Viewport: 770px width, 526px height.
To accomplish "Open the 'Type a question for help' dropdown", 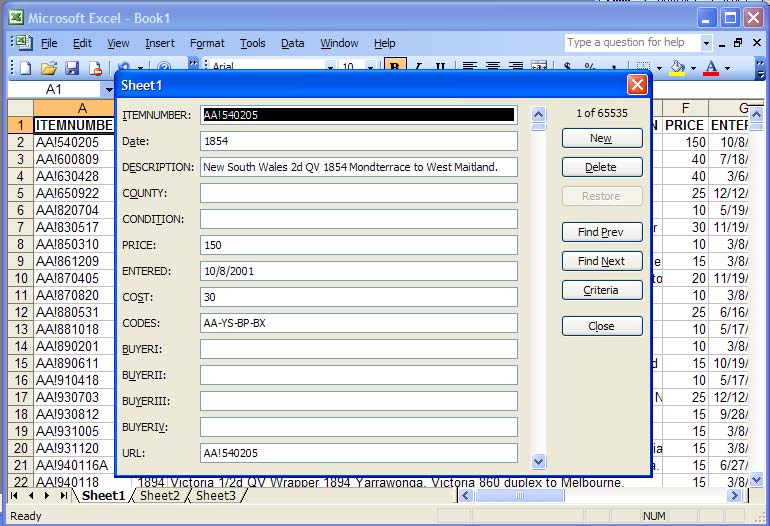I will tap(706, 43).
